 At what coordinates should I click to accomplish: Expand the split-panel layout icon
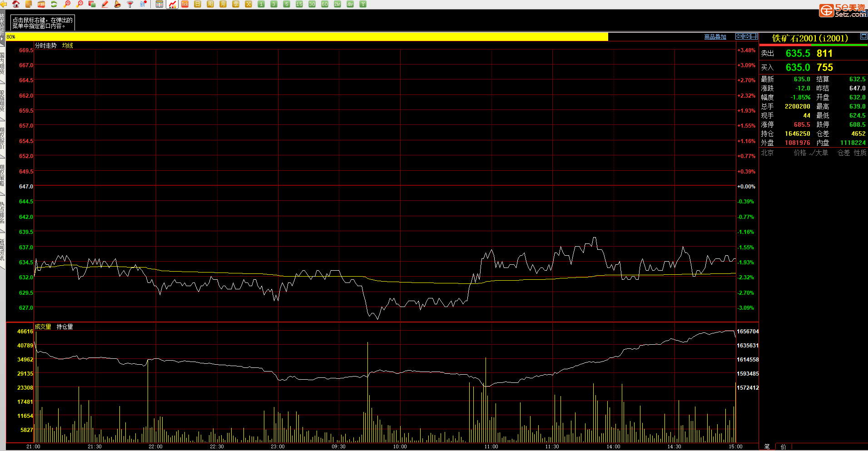click(754, 36)
